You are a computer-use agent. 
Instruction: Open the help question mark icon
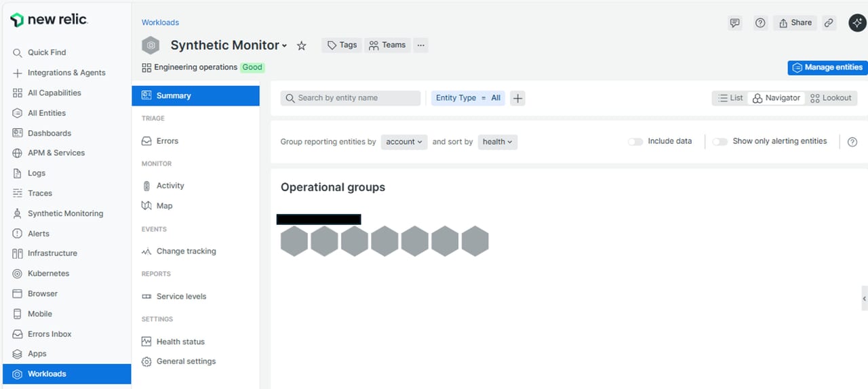point(760,23)
